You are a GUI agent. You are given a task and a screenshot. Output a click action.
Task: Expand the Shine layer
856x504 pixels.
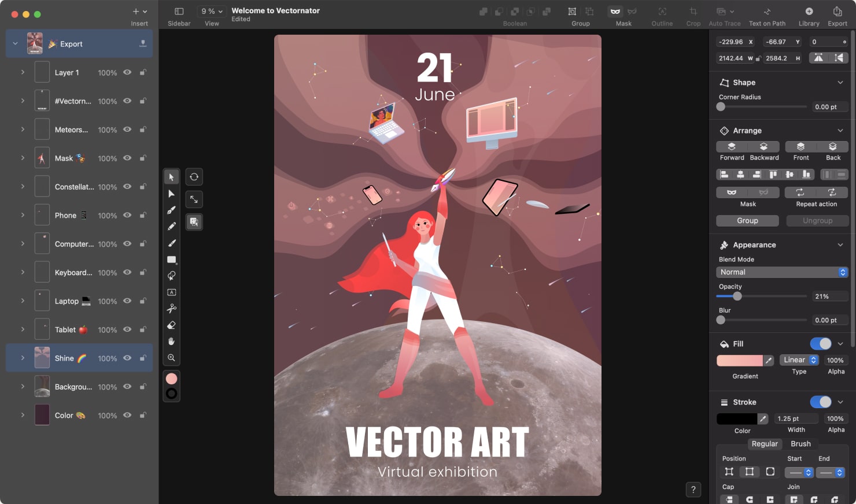pyautogui.click(x=23, y=358)
